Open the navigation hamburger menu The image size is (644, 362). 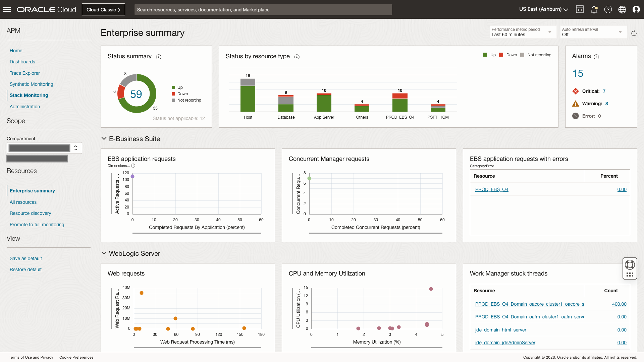pos(7,9)
